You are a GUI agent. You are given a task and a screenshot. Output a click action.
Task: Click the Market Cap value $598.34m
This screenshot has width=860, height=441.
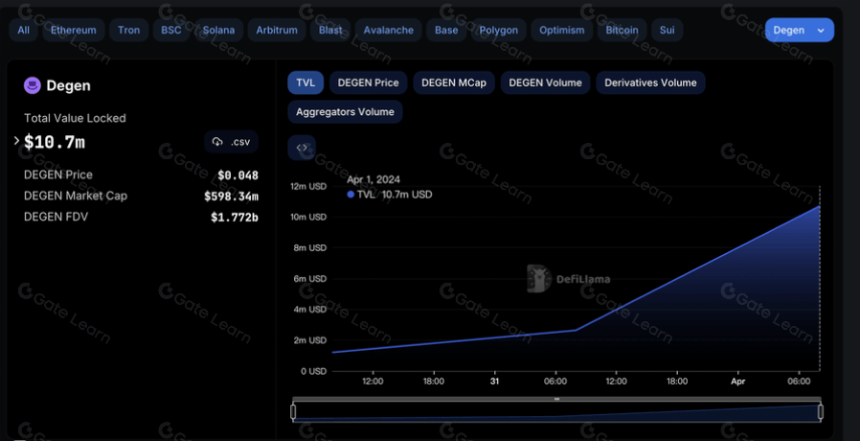(x=231, y=196)
